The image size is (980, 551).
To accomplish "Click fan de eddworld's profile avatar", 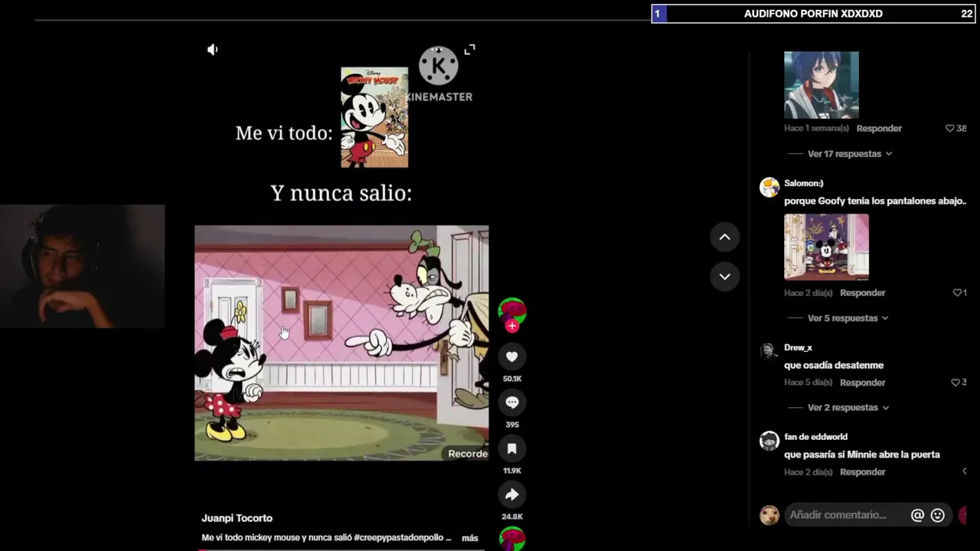I will [769, 441].
